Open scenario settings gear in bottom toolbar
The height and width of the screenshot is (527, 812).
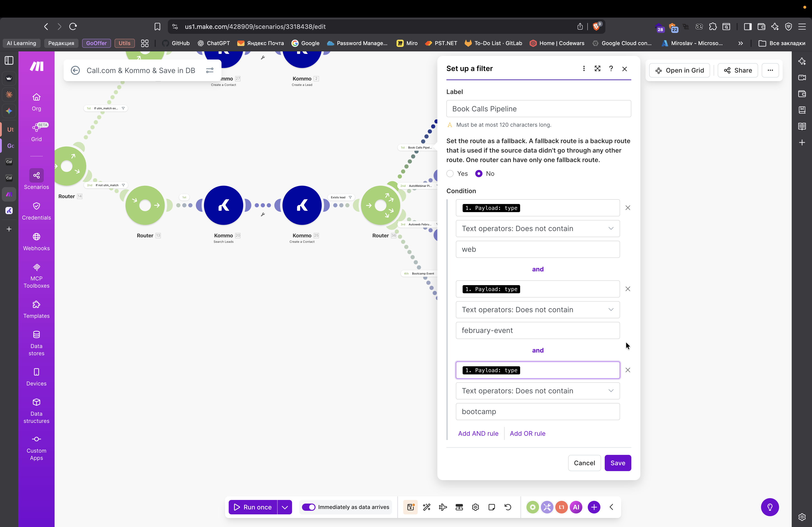(475, 507)
